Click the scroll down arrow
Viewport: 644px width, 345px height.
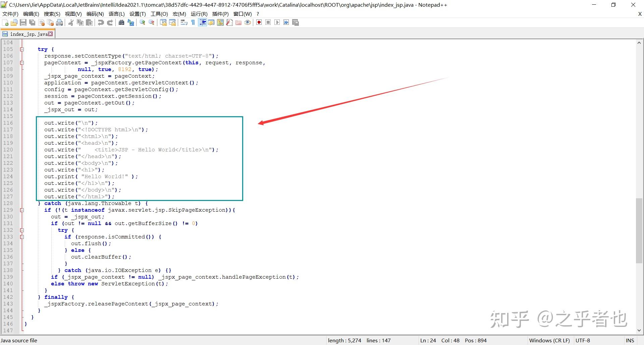(639, 330)
